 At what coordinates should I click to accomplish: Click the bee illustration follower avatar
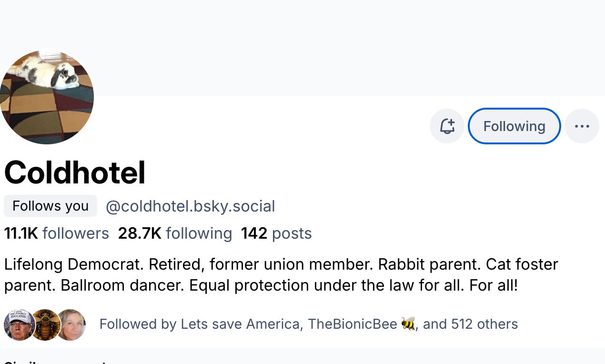click(x=45, y=325)
